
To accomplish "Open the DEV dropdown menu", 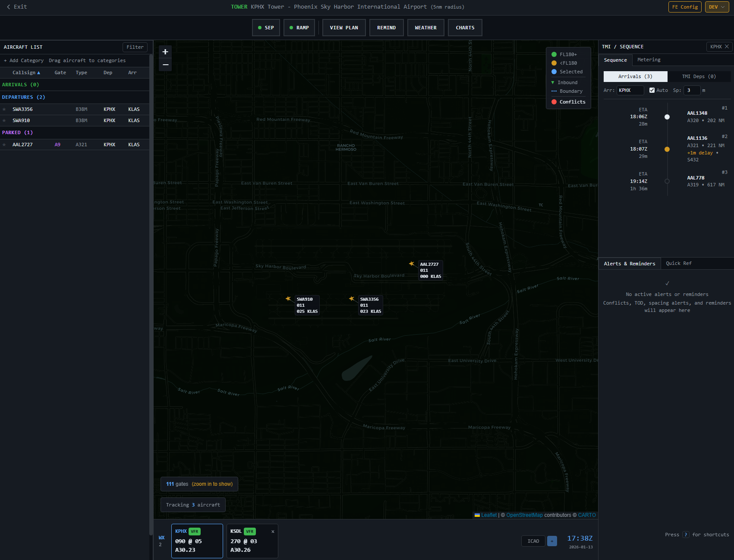I will click(717, 7).
